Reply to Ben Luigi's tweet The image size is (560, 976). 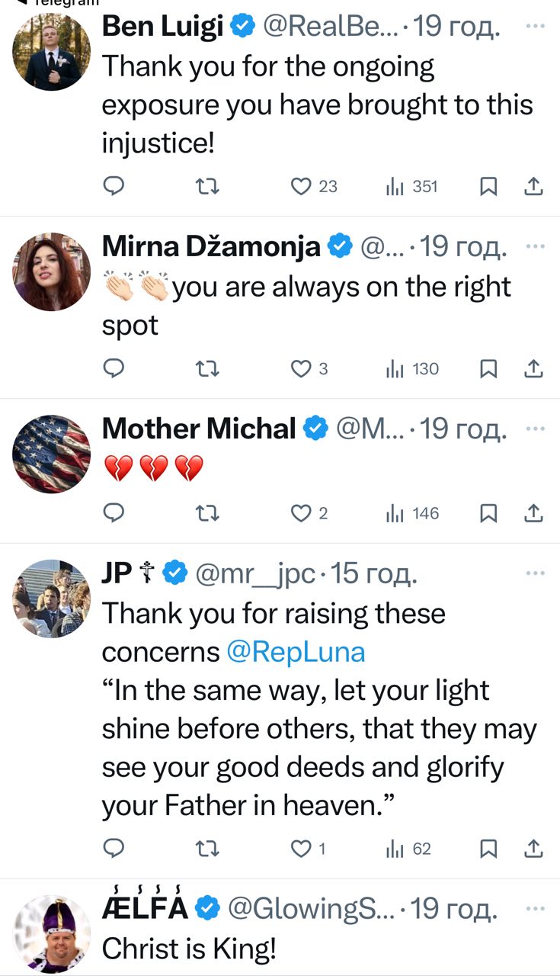[114, 186]
